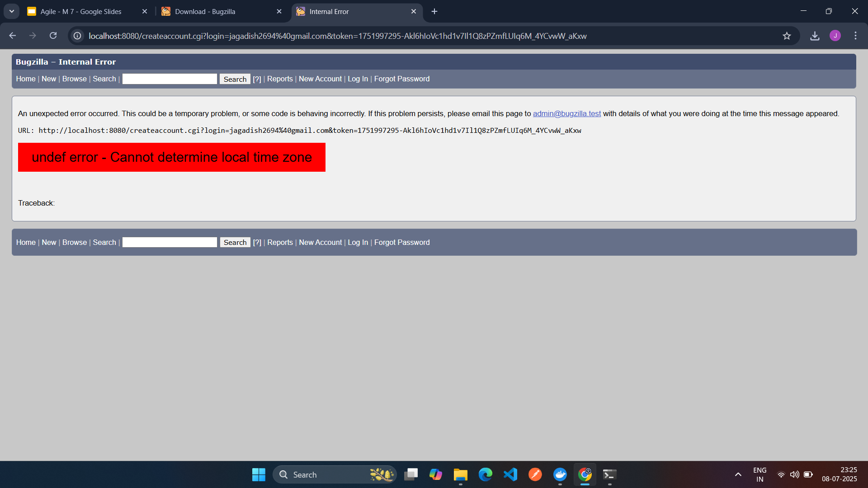Show hidden system tray icons
Viewport: 868px width, 488px height.
738,474
